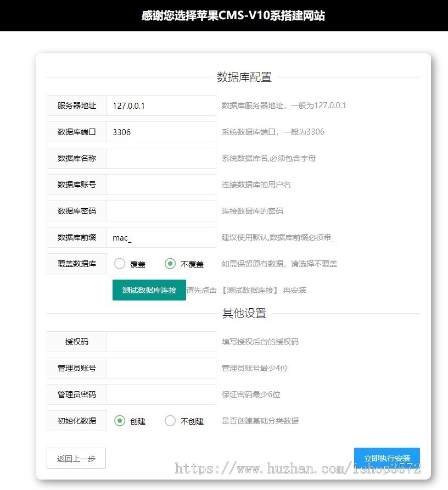The height and width of the screenshot is (490, 448).
Task: Click the 数据库前缀 label
Action: tap(77, 237)
